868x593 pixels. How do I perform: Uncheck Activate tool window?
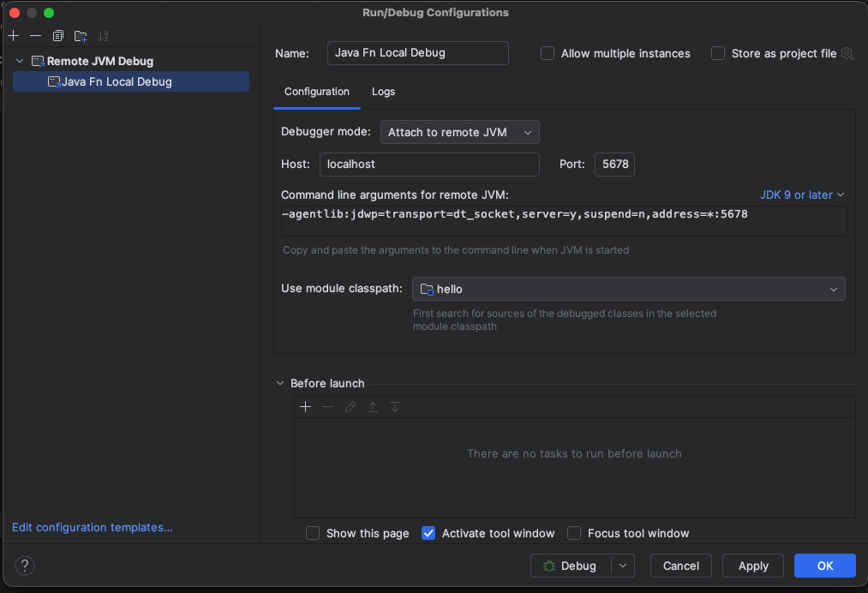tap(428, 533)
